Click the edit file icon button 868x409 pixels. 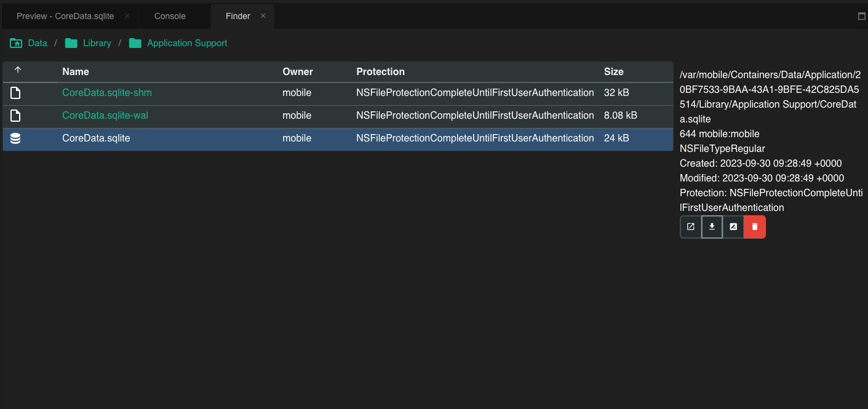(733, 227)
